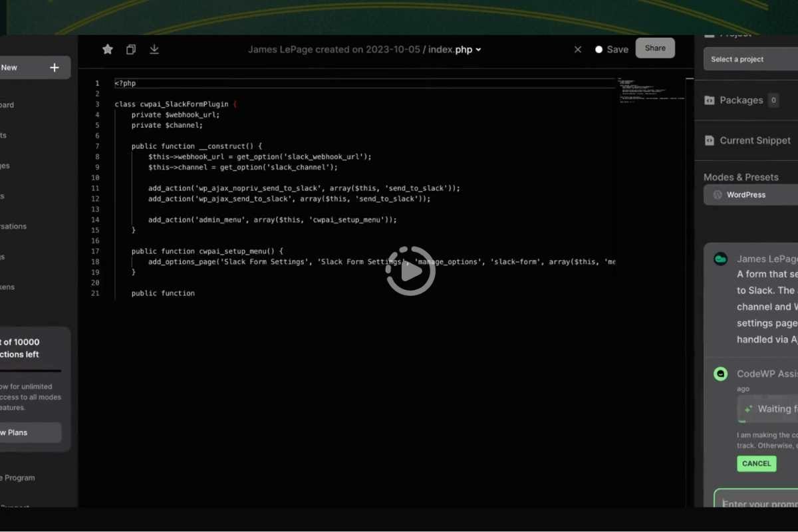
Task: Click the credits usage progress bar
Action: [x=31, y=371]
